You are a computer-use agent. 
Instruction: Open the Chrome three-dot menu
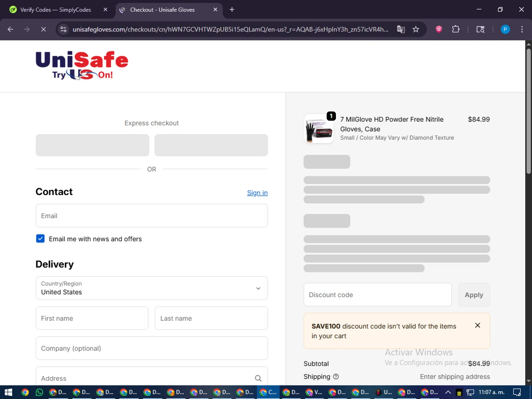coord(522,29)
